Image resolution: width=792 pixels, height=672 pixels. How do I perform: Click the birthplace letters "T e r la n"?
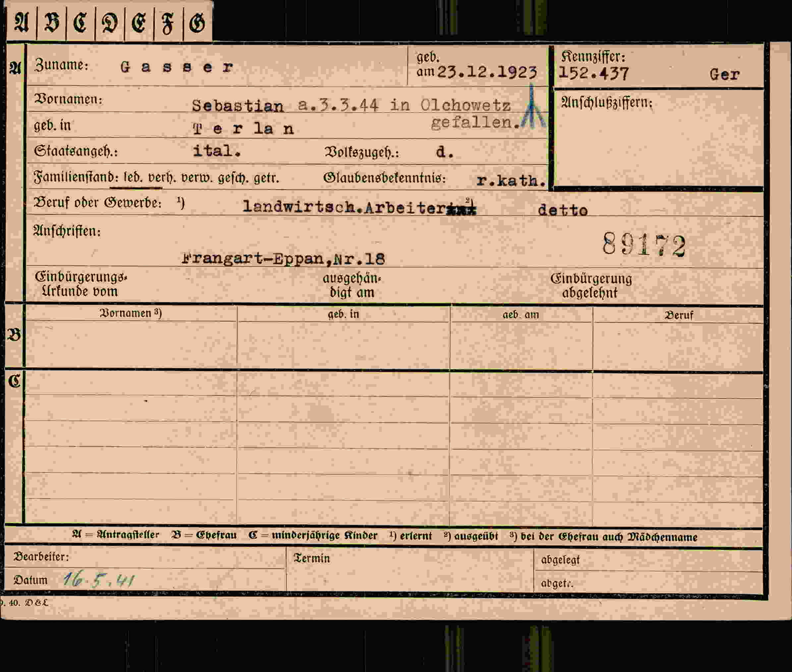point(244,129)
